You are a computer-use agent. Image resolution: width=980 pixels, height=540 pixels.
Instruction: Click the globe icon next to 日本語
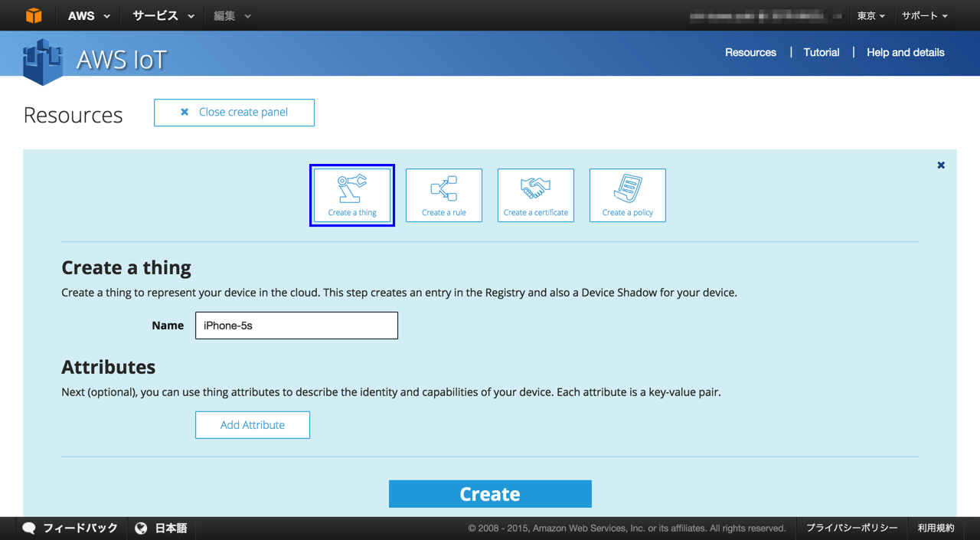(x=140, y=528)
